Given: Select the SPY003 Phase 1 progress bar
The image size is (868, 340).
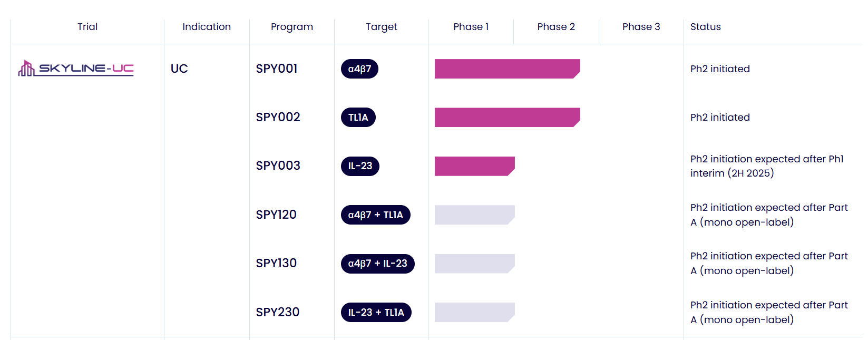Looking at the screenshot, I should pos(474,166).
